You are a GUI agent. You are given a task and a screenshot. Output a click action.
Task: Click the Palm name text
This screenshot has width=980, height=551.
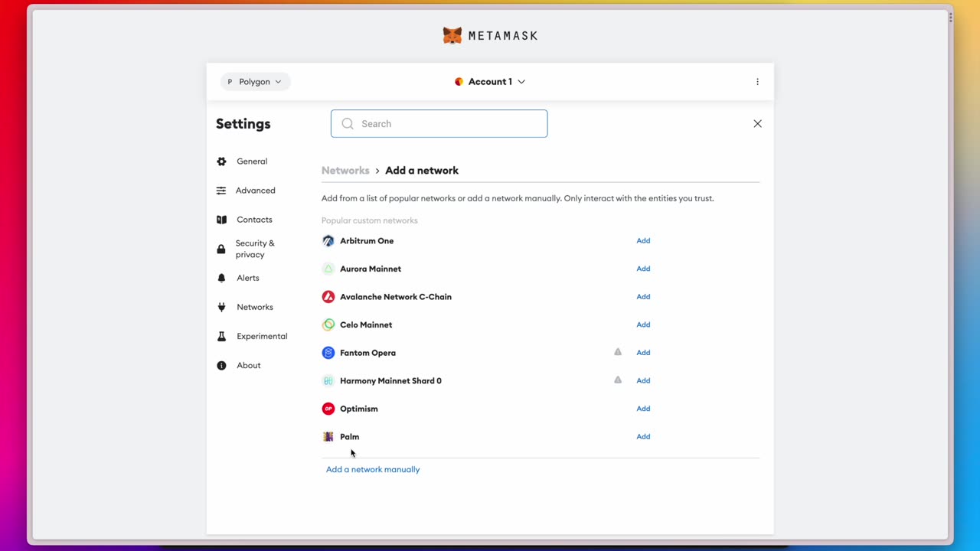[349, 437]
